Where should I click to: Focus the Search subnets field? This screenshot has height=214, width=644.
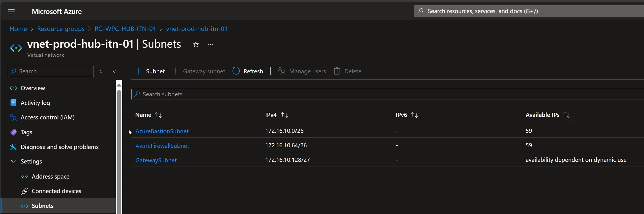(x=388, y=94)
